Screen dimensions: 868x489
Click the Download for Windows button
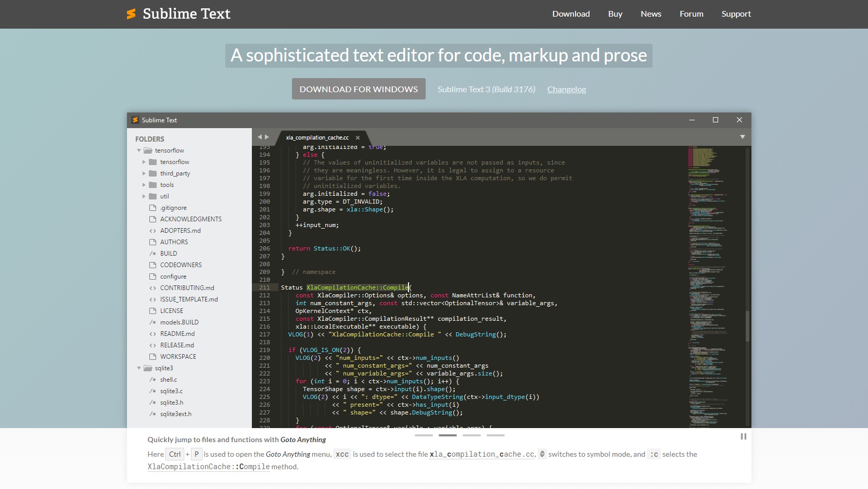point(359,89)
